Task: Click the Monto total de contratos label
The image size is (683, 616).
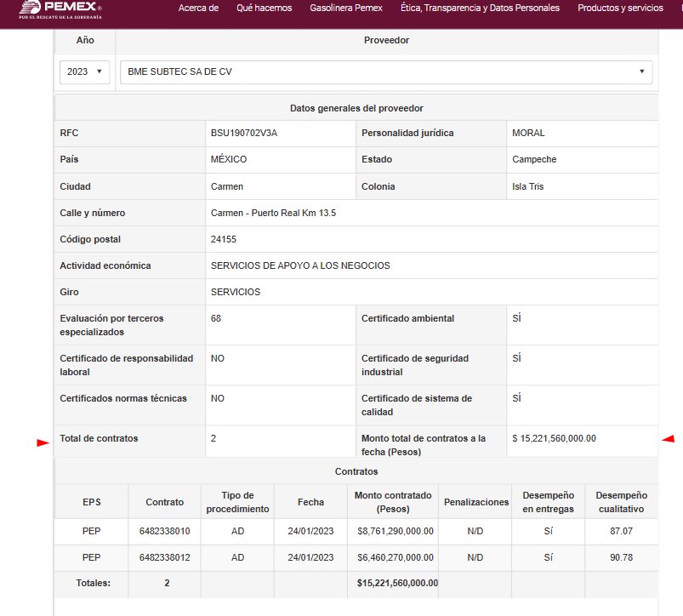Action: tap(424, 445)
